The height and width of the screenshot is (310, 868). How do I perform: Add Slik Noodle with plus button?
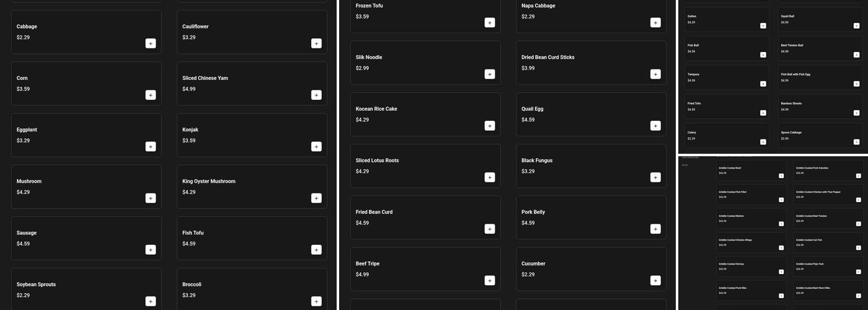point(490,74)
